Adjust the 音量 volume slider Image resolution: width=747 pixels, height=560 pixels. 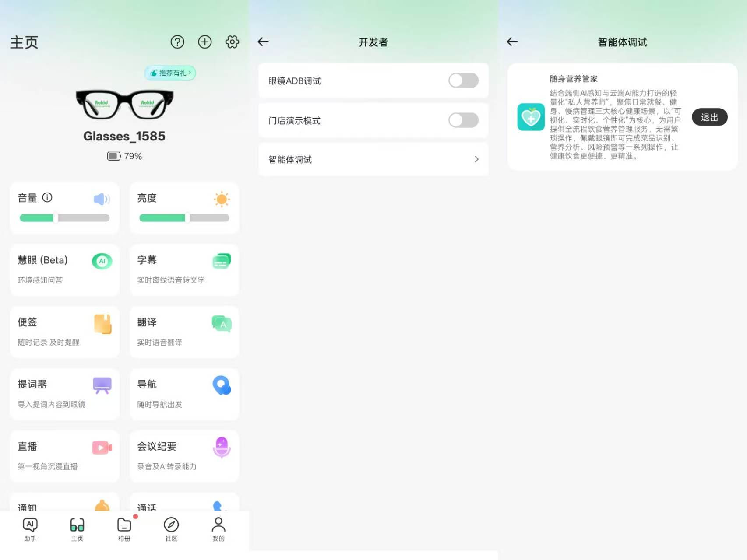(x=64, y=218)
